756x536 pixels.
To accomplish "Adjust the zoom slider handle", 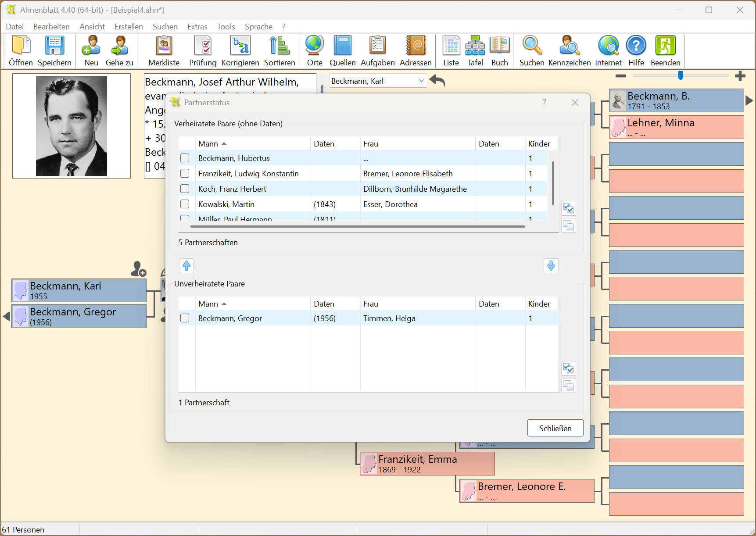I will coord(681,76).
